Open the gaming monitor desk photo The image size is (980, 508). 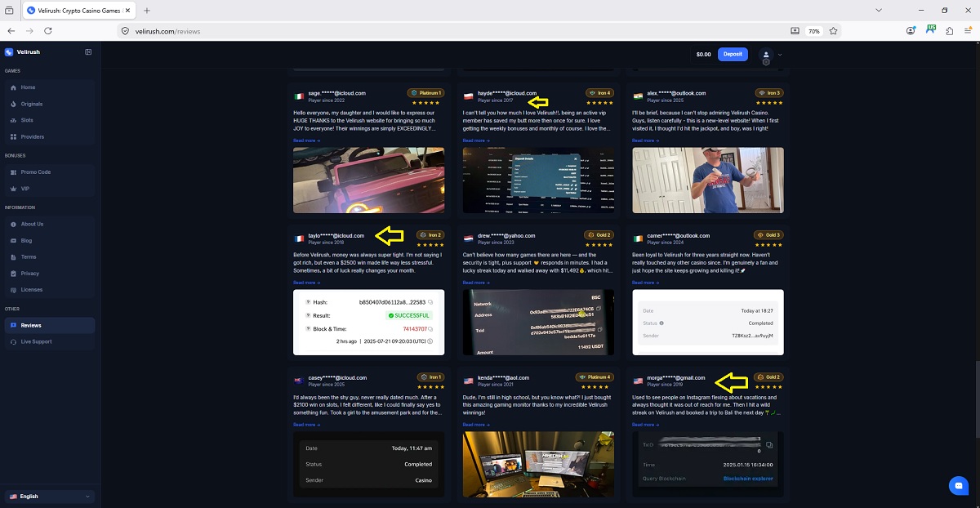coord(538,465)
